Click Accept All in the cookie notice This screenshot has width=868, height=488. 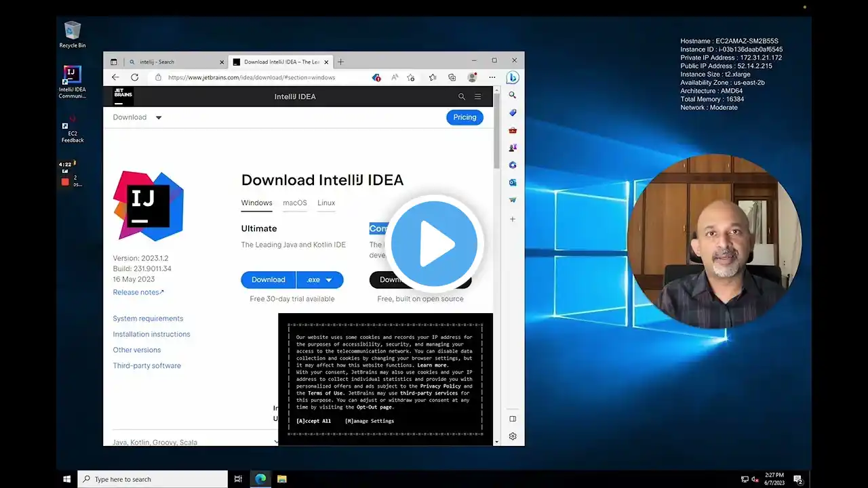pyautogui.click(x=313, y=421)
